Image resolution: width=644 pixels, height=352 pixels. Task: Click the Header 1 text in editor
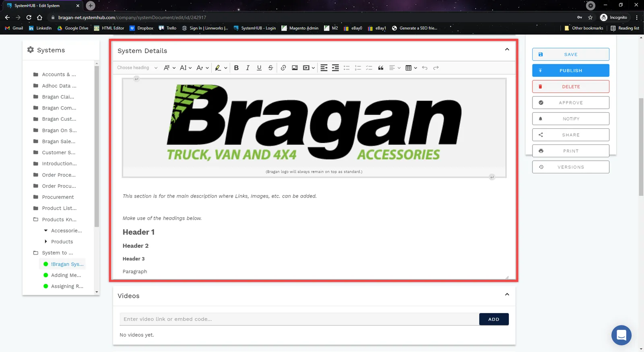click(138, 232)
